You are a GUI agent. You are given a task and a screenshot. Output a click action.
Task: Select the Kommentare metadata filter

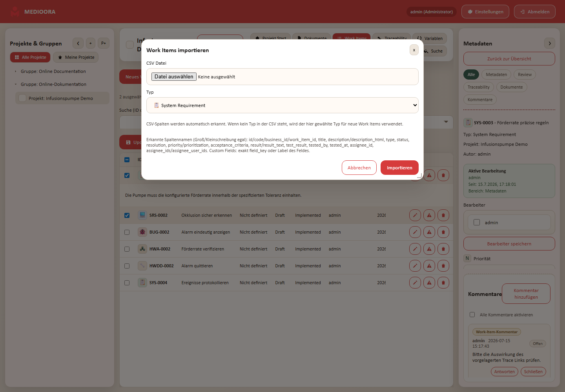pos(480,100)
